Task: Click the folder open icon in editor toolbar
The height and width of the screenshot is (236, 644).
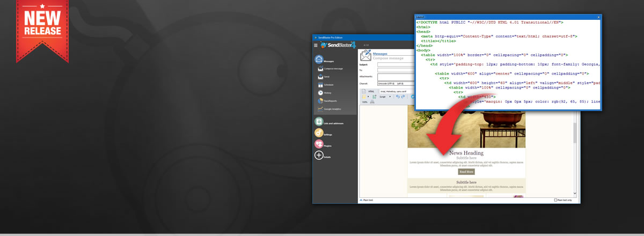Action: (x=363, y=97)
